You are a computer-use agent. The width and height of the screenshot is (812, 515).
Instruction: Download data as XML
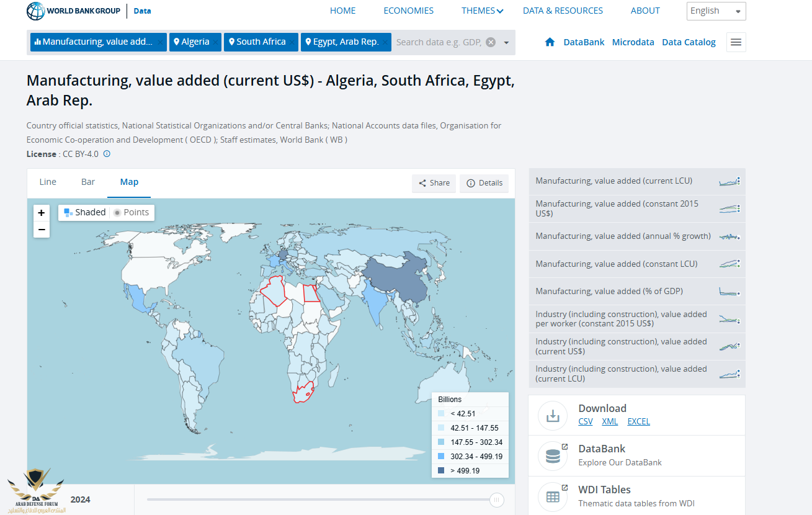coord(610,421)
